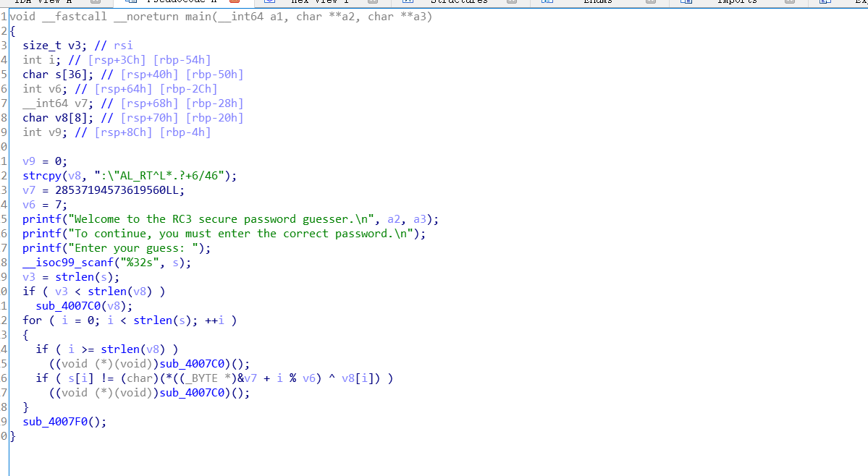Click the __isoc99_scanf function call
Screen dimensions: 868x476
[x=68, y=262]
